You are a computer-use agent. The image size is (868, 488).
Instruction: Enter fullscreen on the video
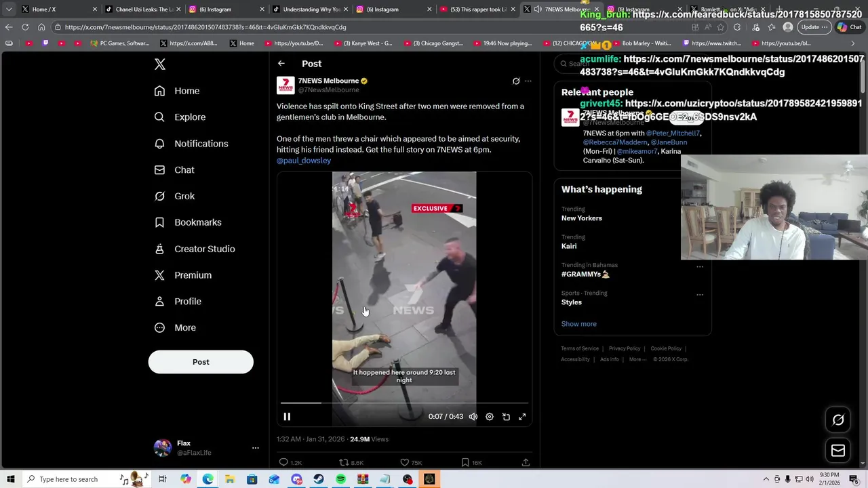[522, 417]
